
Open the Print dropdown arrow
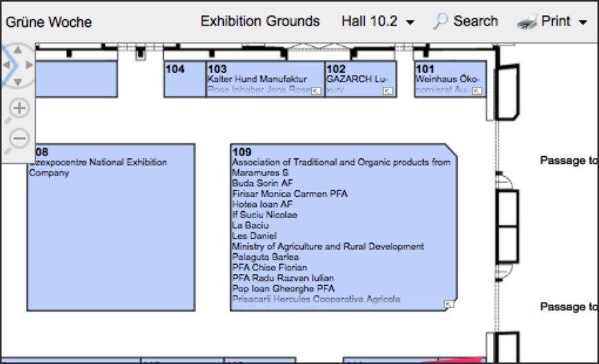583,22
